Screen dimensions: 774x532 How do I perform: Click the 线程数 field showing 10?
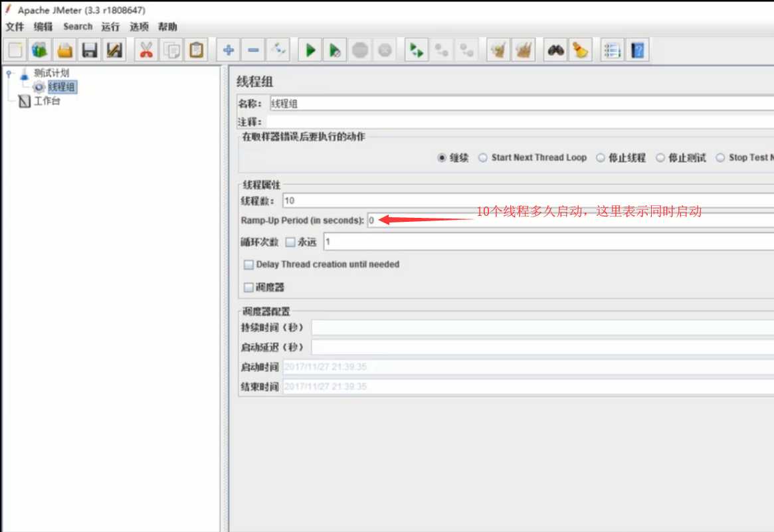click(528, 201)
